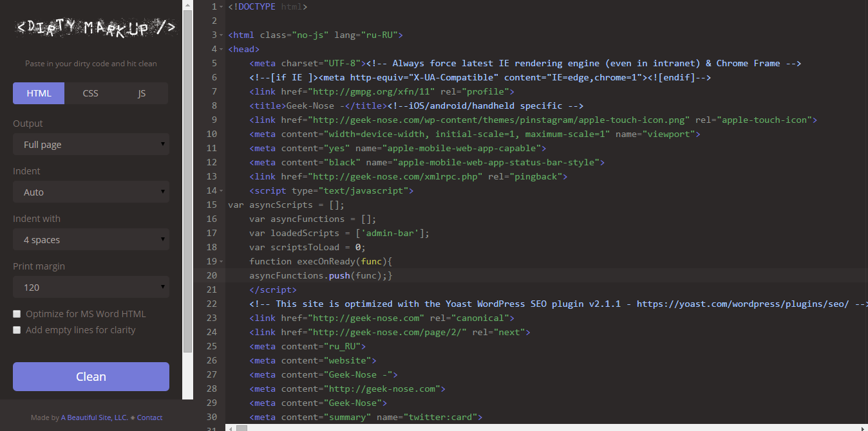Image resolution: width=868 pixels, height=431 pixels.
Task: Click line number 25 in the gutter
Action: (212, 346)
